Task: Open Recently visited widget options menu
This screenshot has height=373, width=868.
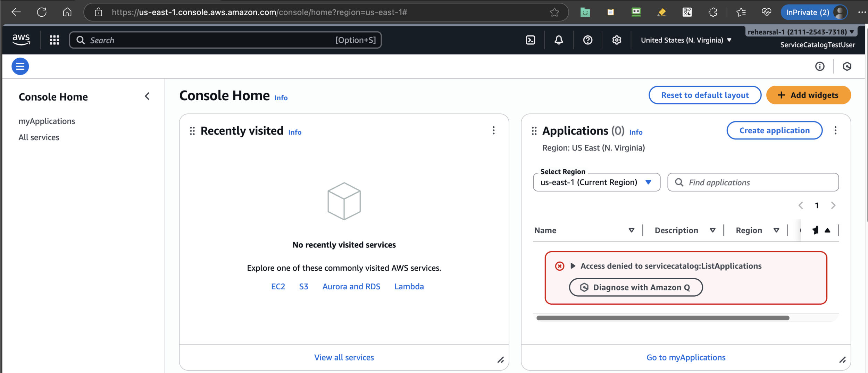Action: tap(493, 130)
